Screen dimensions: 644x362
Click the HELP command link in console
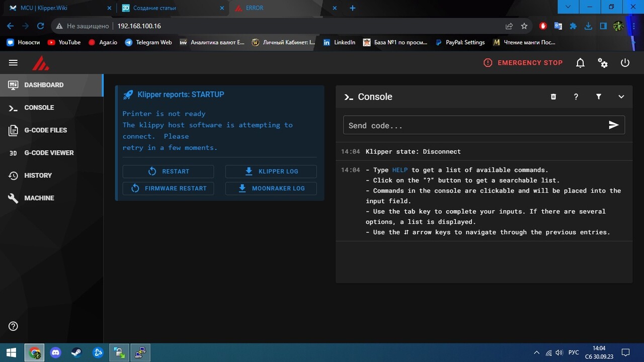click(x=400, y=170)
